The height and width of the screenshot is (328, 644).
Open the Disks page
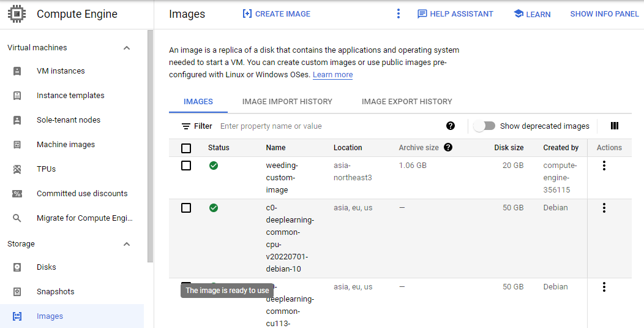coord(47,267)
